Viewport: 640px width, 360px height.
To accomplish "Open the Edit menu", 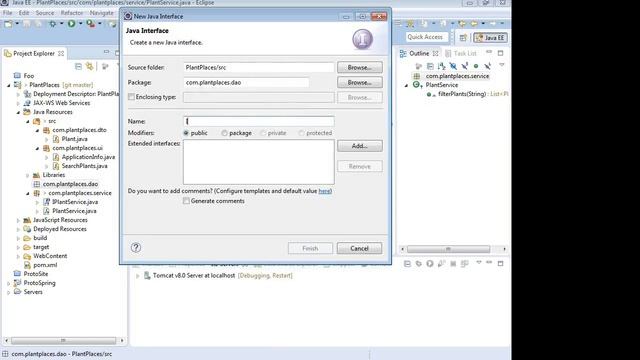I will (x=24, y=13).
